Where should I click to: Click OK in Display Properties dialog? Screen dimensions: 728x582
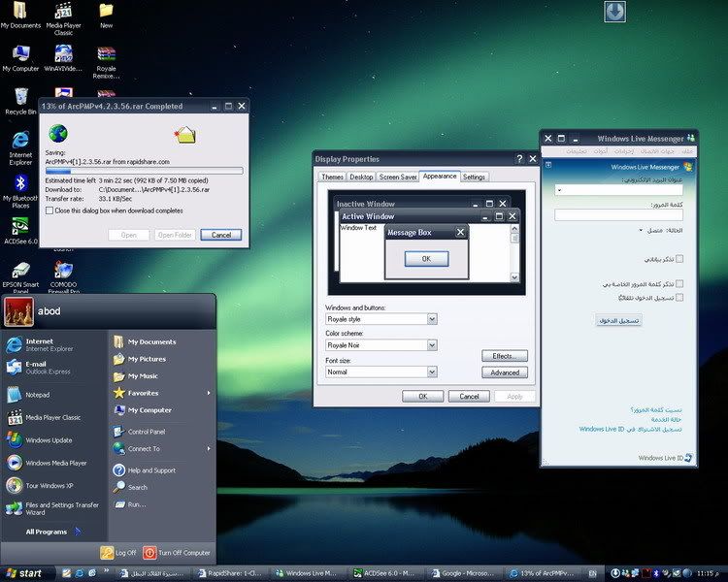point(422,397)
